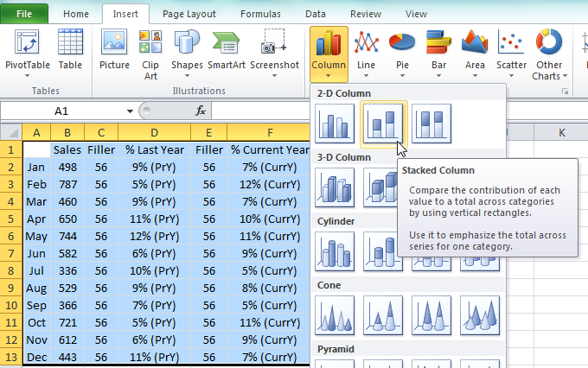Screen dimensions: 588x368
Task: Click the % Current Year header cell
Action: (269, 150)
